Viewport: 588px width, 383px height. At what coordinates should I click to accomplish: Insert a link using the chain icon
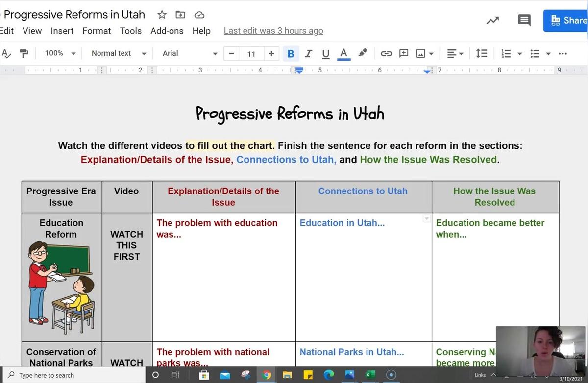tap(386, 53)
